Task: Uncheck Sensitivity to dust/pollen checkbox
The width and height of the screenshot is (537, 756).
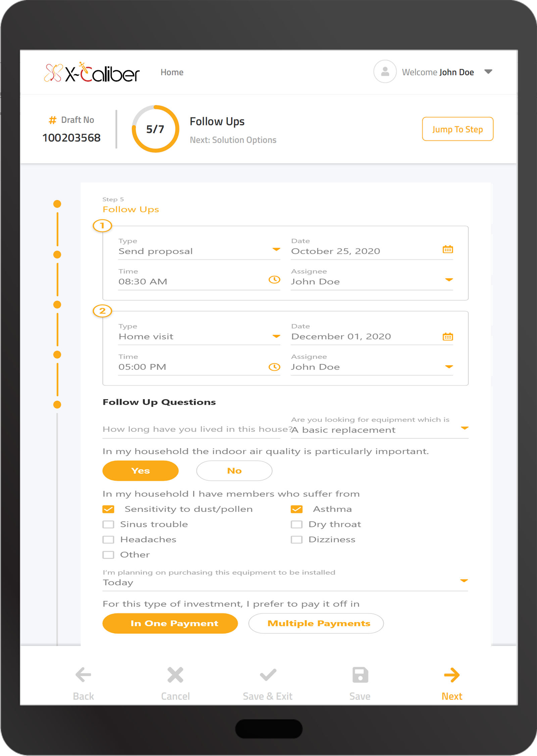Action: point(108,509)
